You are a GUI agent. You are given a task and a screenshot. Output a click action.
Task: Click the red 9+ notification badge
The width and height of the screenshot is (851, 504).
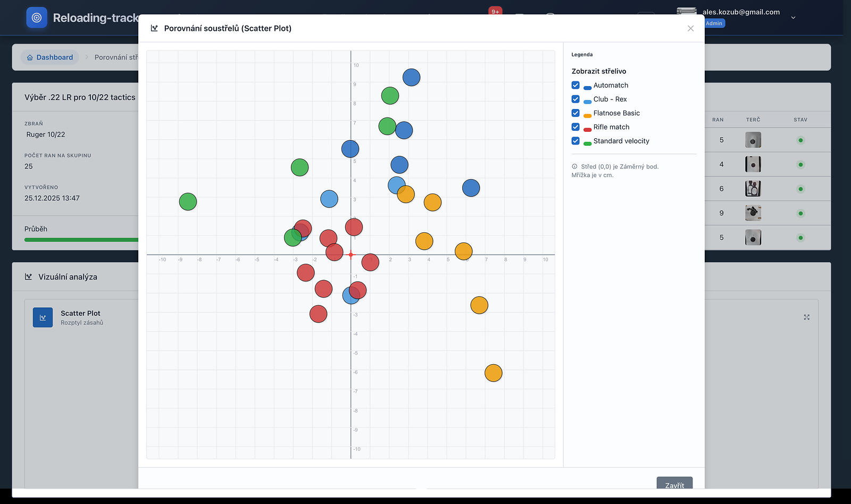pos(495,11)
